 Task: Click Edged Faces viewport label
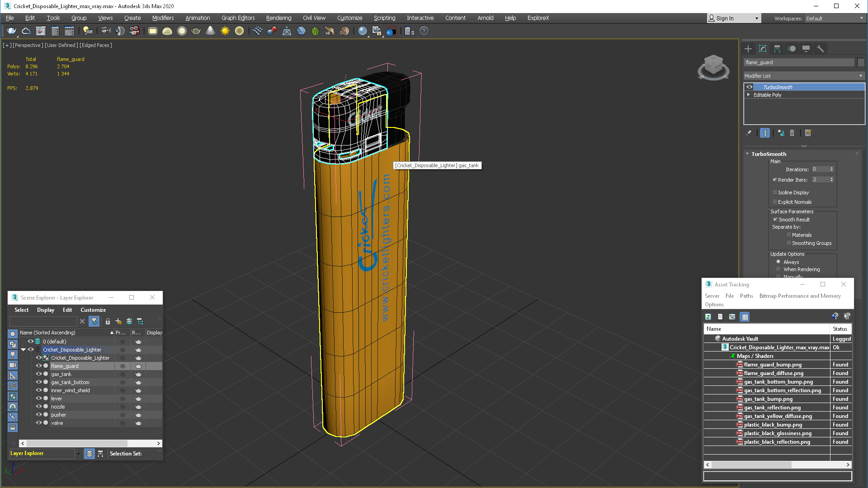point(96,45)
